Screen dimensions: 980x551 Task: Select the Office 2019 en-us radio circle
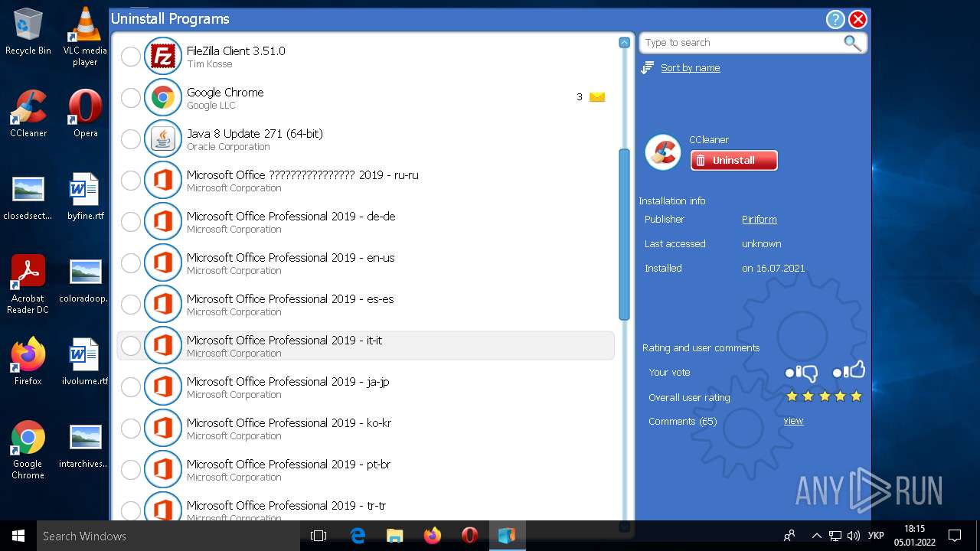click(131, 262)
